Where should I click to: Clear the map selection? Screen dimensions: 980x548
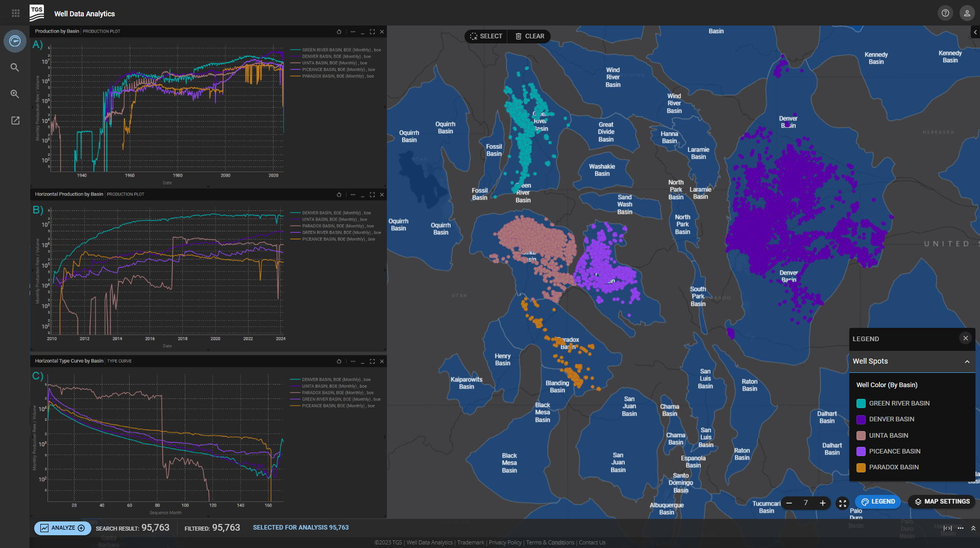529,36
